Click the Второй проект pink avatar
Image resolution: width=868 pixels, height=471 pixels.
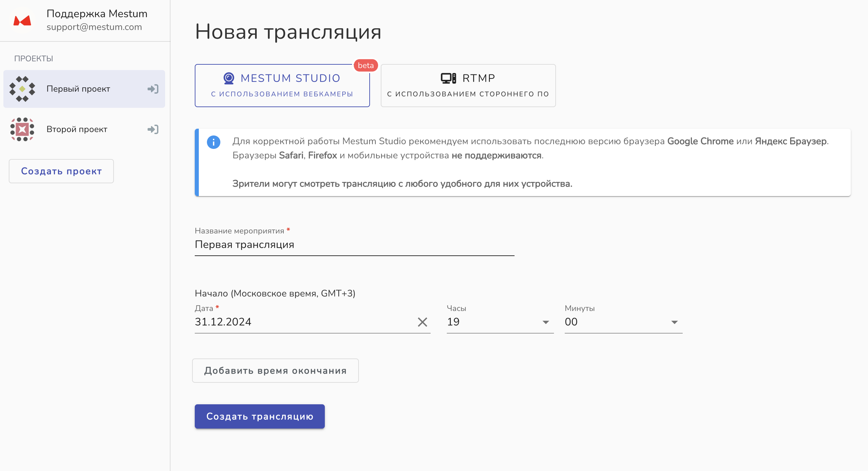click(22, 129)
